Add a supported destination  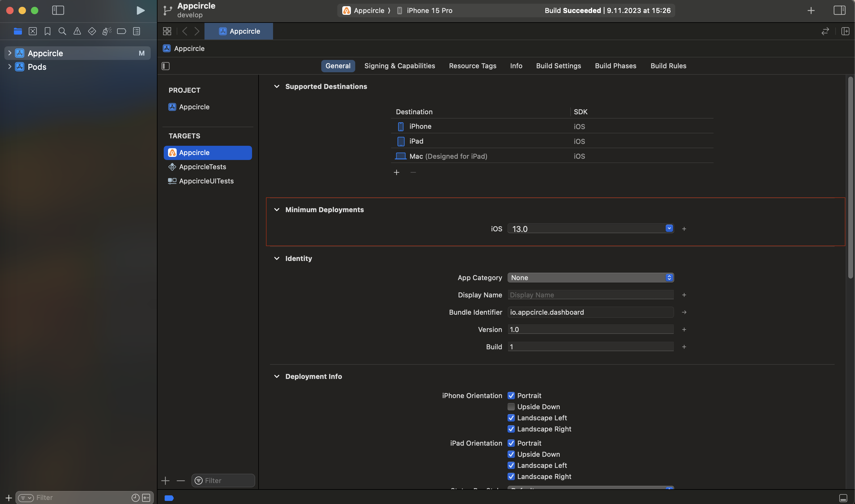396,173
